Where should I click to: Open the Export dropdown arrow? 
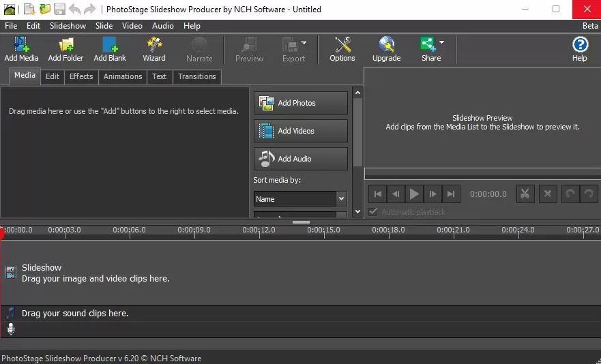tap(304, 42)
